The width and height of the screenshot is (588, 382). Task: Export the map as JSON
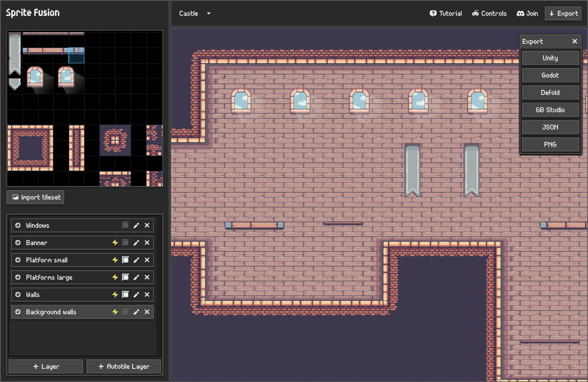point(550,127)
